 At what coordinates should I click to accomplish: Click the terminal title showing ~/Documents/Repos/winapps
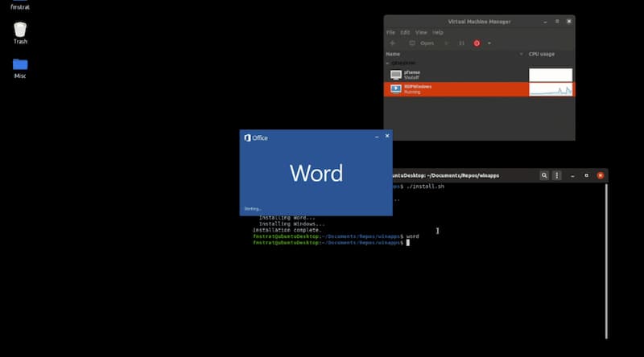445,175
